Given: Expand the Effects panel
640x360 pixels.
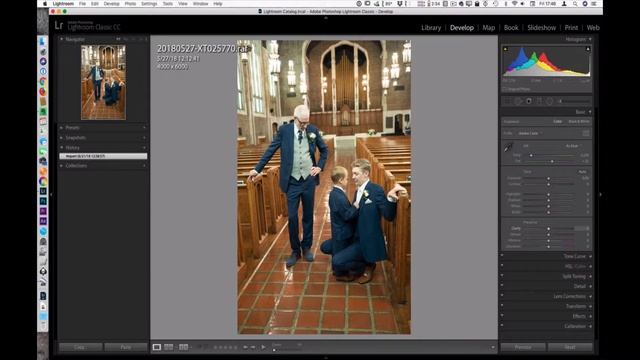Looking at the screenshot, I should (x=590, y=316).
